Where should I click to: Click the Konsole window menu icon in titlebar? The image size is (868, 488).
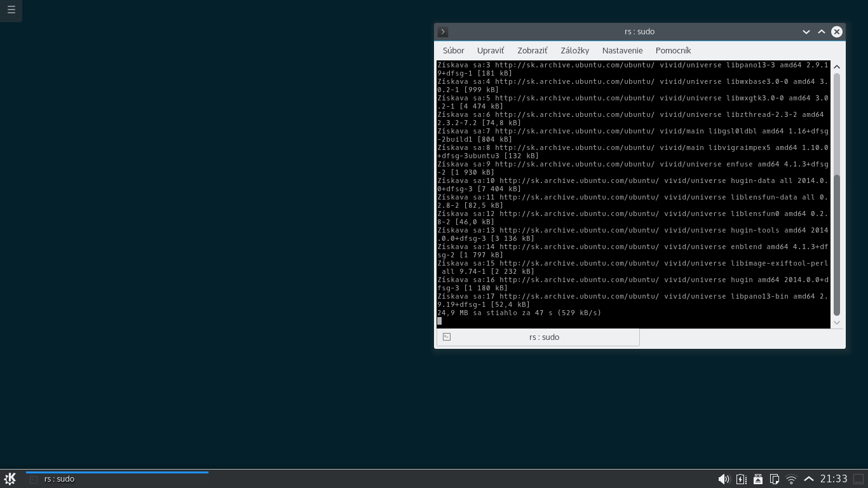click(443, 32)
